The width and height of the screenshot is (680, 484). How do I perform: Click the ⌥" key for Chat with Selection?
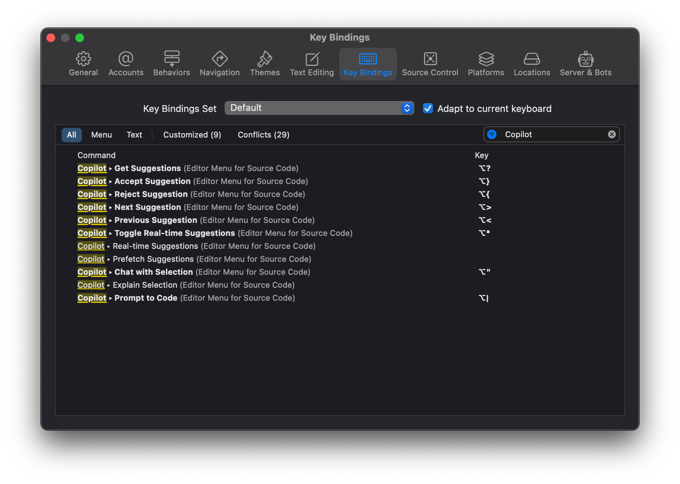[484, 272]
